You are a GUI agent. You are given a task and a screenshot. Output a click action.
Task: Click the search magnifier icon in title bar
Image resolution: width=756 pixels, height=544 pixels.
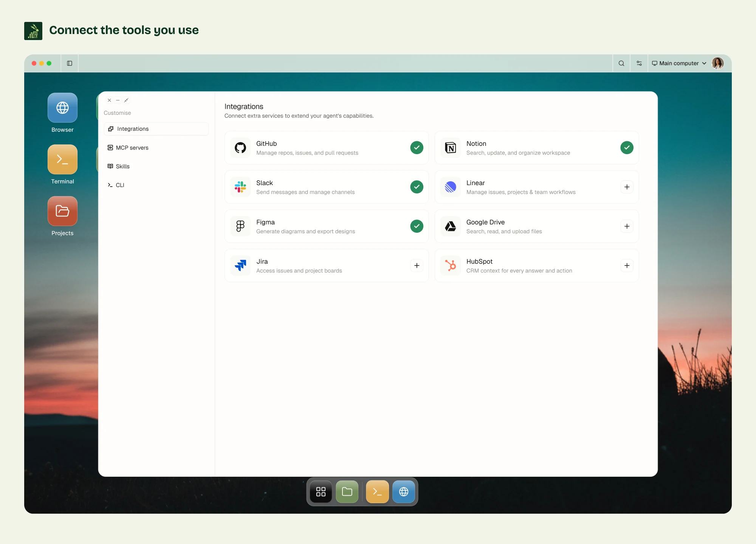621,63
